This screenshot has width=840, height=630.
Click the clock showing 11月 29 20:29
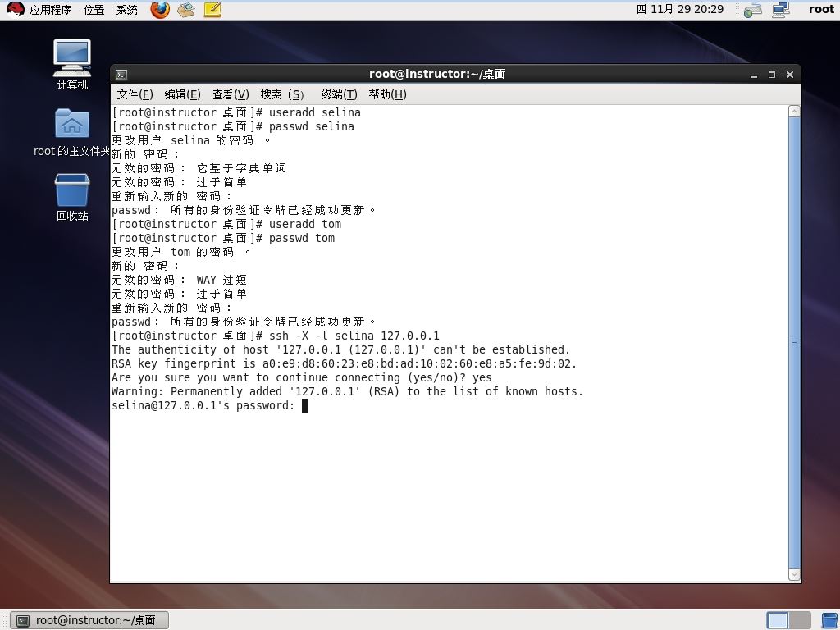(680, 9)
